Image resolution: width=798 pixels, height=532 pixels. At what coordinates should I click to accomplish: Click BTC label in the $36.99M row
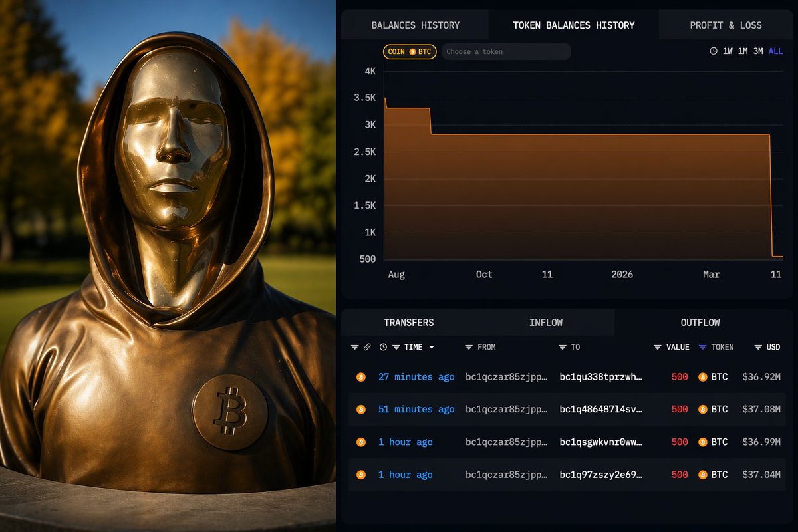pos(720,442)
